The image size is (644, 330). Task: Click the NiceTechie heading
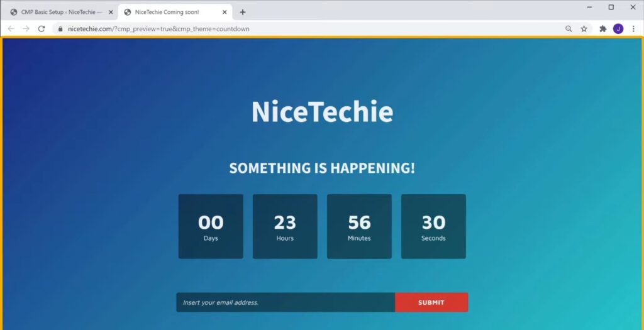[x=322, y=112]
